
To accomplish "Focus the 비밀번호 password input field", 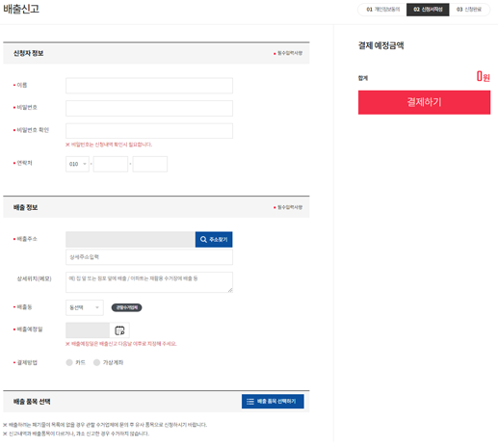I will pos(149,108).
